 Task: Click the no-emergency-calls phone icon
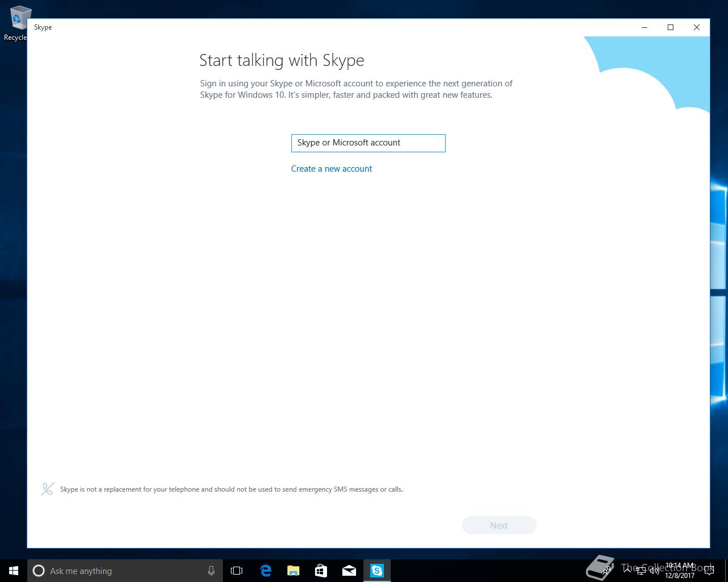48,489
